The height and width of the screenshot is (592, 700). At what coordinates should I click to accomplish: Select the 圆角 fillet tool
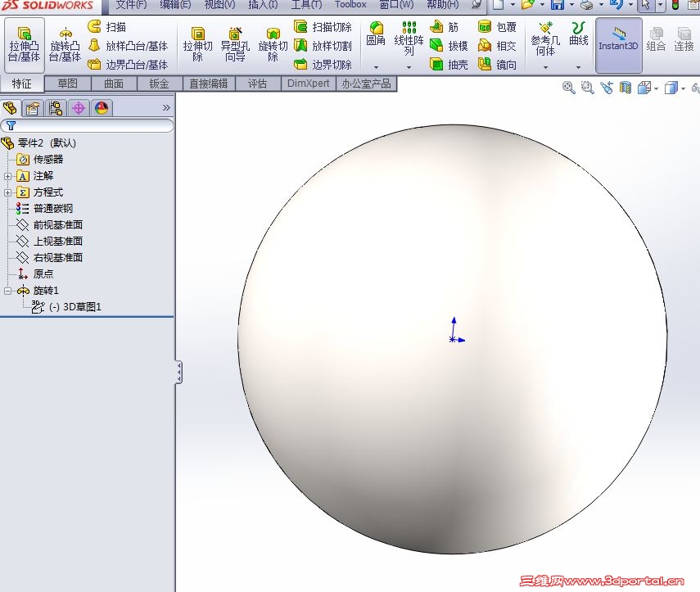coord(376,34)
